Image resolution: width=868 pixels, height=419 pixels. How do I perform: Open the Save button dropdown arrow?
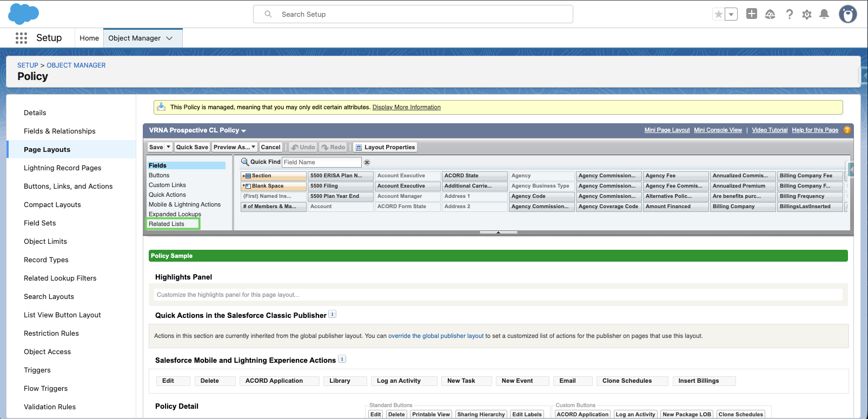[169, 147]
